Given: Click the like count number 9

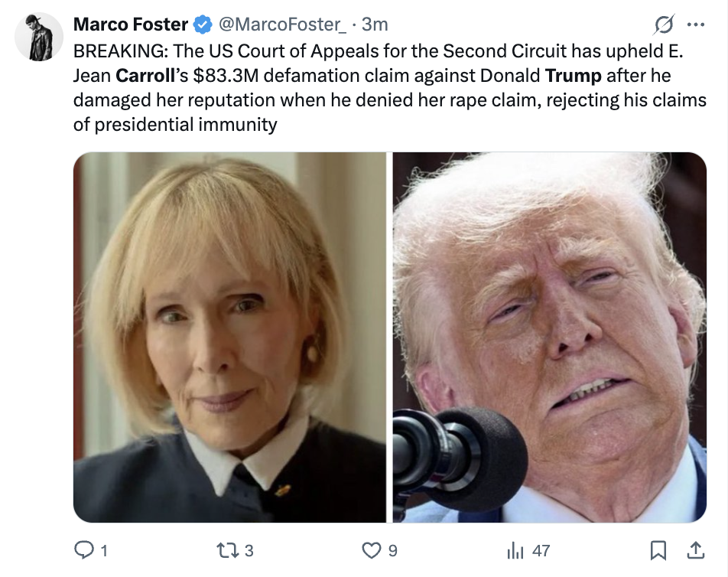Looking at the screenshot, I should (392, 550).
